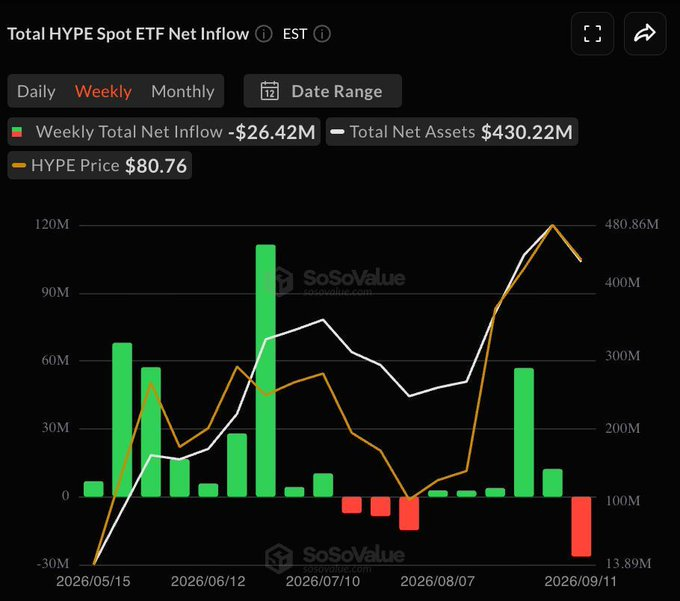Click the last red outflow bar
Viewport: 680px width, 601px height.
581,526
